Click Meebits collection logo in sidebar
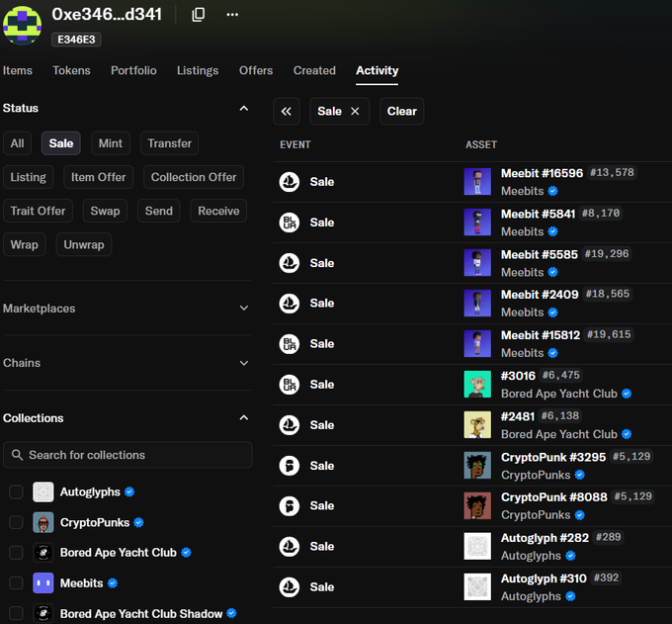Viewport: 672px width, 624px height. (x=43, y=583)
